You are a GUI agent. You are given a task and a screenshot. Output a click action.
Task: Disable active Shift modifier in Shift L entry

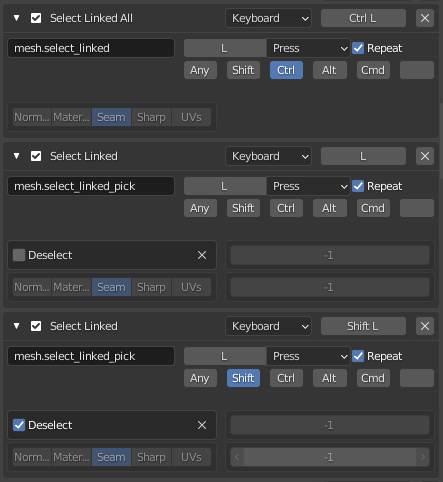(243, 378)
